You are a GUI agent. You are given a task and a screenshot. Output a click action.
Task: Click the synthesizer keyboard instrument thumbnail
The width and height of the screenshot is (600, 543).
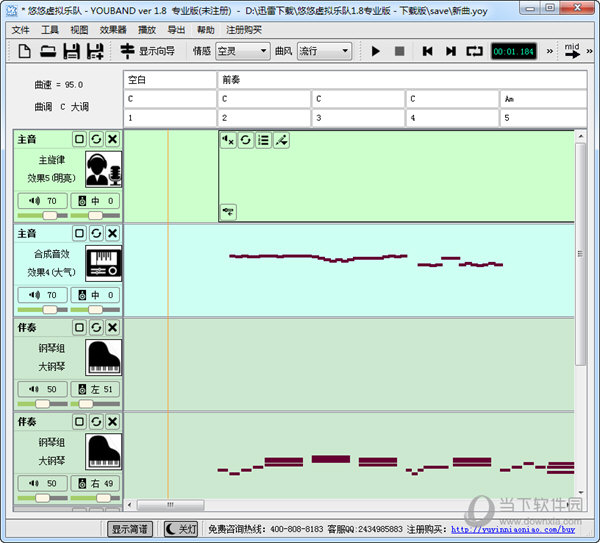[104, 263]
